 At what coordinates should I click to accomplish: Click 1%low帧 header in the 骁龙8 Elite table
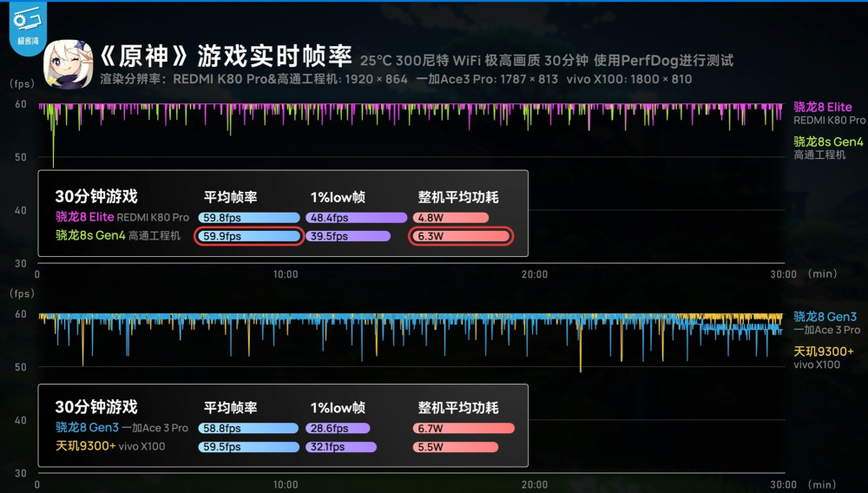pos(338,197)
